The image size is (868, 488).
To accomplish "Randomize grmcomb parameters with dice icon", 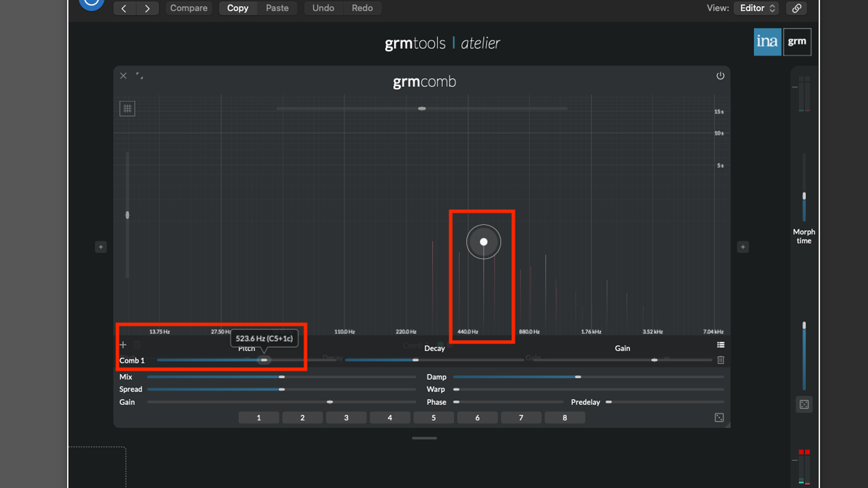I will click(719, 418).
